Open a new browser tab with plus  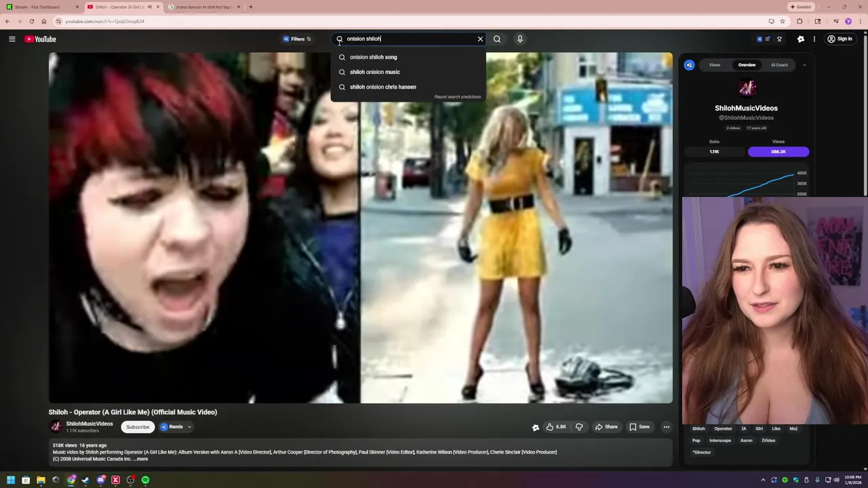pyautogui.click(x=251, y=7)
